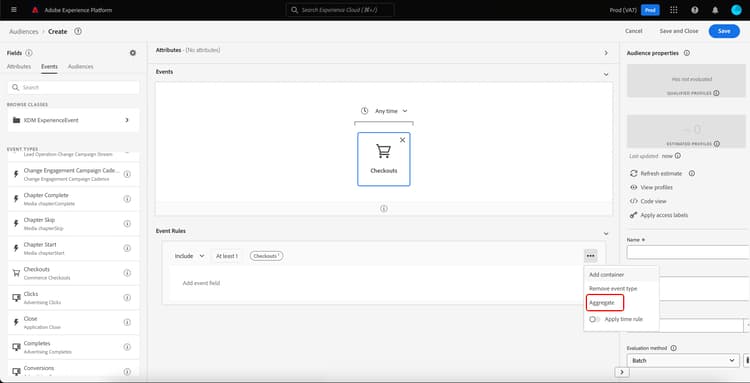This screenshot has width=750, height=383.
Task: Collapse the Event Rules section chevron
Action: tap(606, 234)
